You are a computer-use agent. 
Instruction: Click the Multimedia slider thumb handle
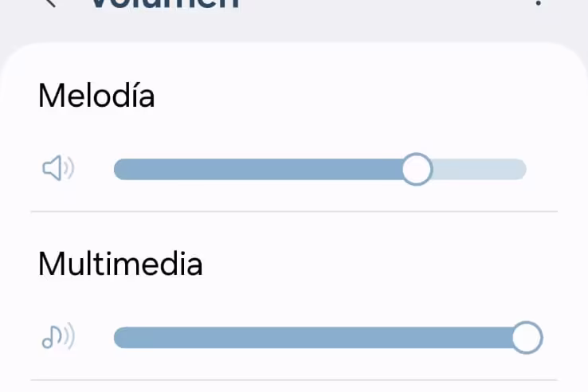[527, 338]
